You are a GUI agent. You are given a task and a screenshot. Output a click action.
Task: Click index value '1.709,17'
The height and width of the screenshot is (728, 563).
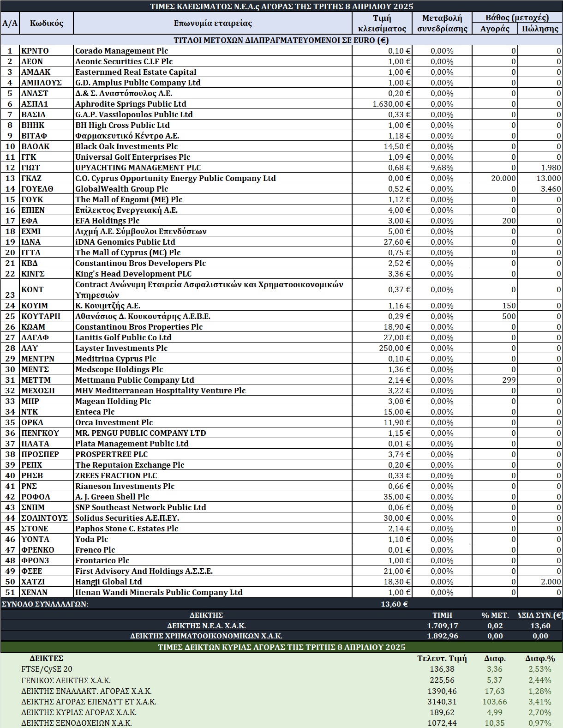pyautogui.click(x=443, y=626)
